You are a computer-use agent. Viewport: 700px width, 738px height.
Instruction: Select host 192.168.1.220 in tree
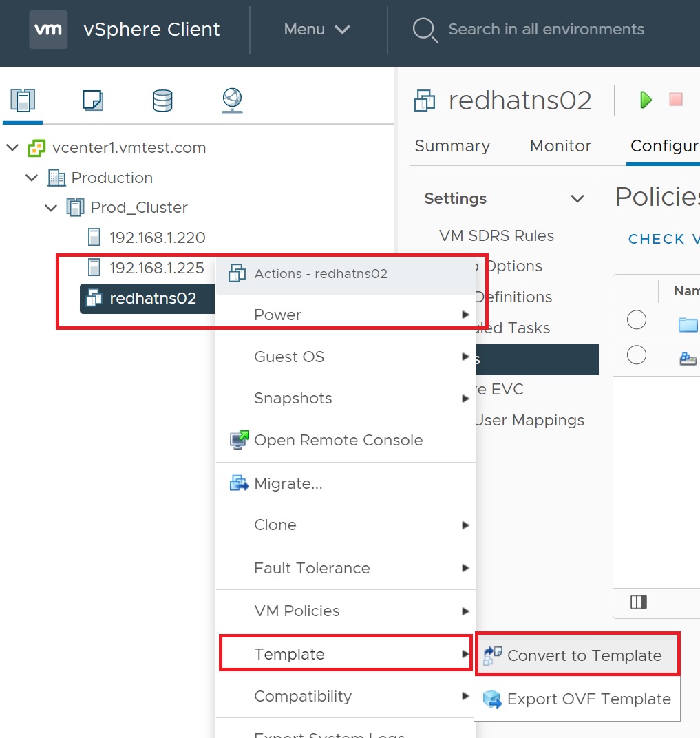tap(157, 238)
